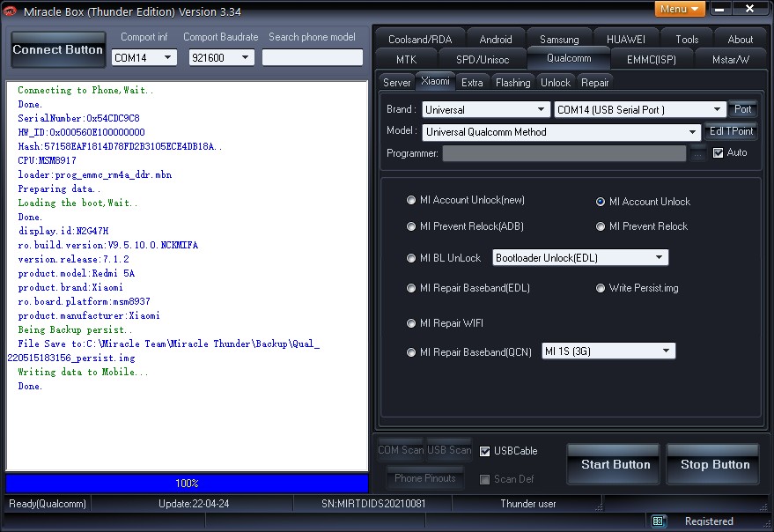
Task: Open the Comport inf COM14 dropdown
Action: coord(144,57)
